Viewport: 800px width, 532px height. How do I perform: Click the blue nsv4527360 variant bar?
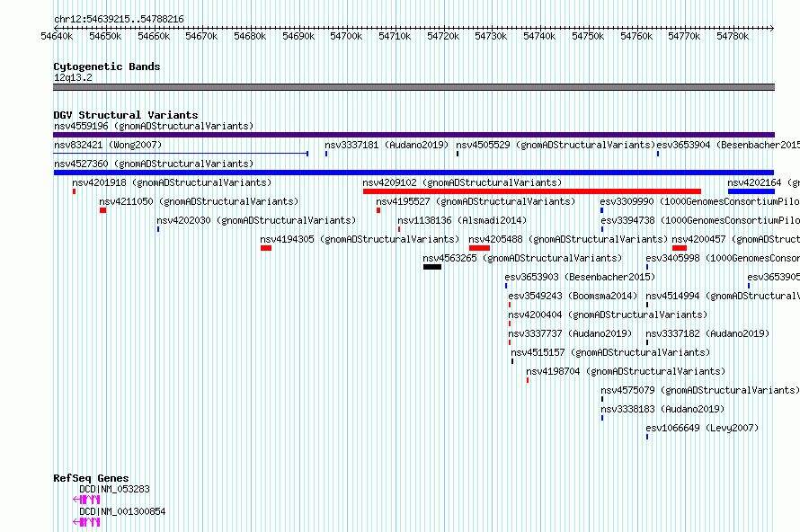pyautogui.click(x=413, y=173)
